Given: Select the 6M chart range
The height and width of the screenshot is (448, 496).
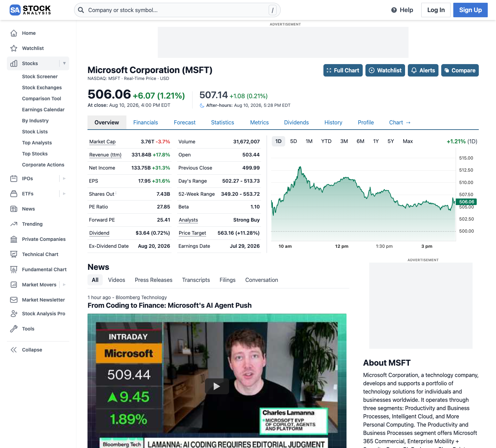Looking at the screenshot, I should 360,141.
